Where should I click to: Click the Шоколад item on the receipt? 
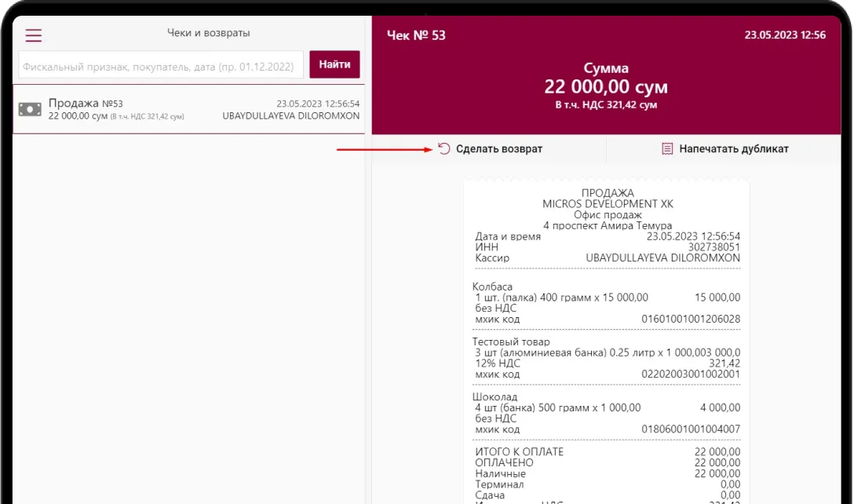pyautogui.click(x=495, y=397)
